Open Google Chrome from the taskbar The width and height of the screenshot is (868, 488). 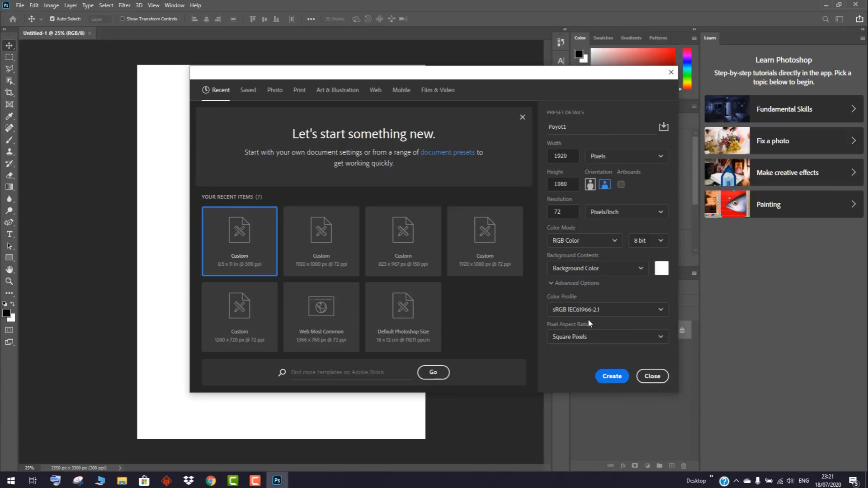tap(211, 480)
